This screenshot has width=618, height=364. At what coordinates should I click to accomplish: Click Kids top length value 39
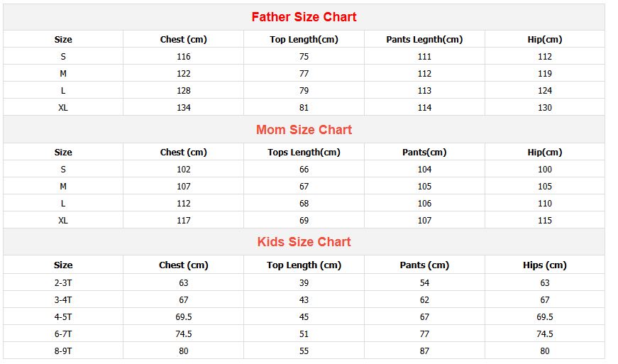click(x=304, y=282)
